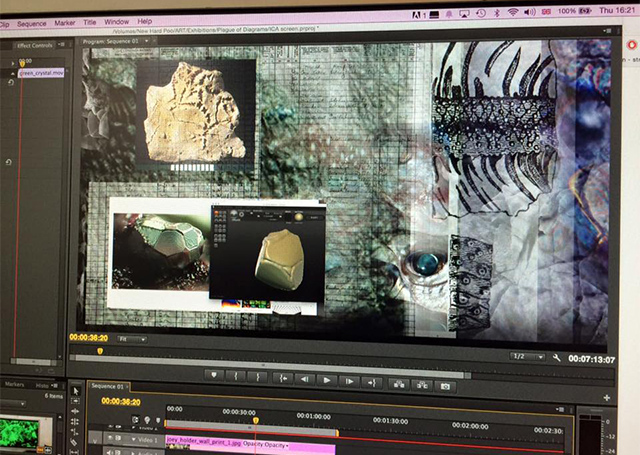Click the Wi-Fi icon in macOS menu bar

(x=513, y=11)
